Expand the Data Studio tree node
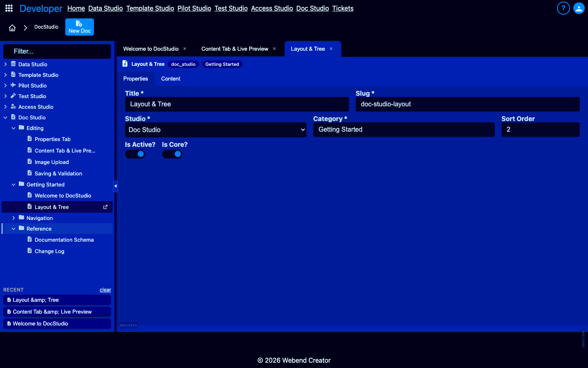This screenshot has height=368, width=588. tap(5, 64)
